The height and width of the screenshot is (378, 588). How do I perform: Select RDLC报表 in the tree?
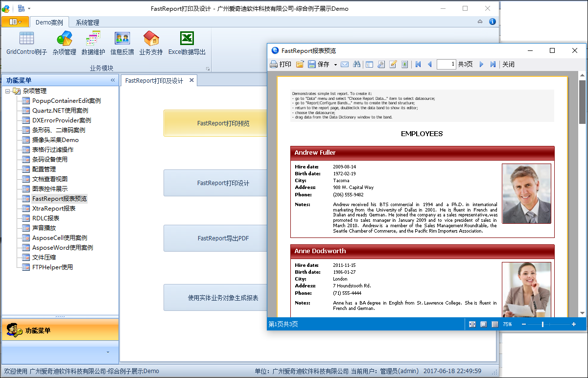pyautogui.click(x=46, y=218)
